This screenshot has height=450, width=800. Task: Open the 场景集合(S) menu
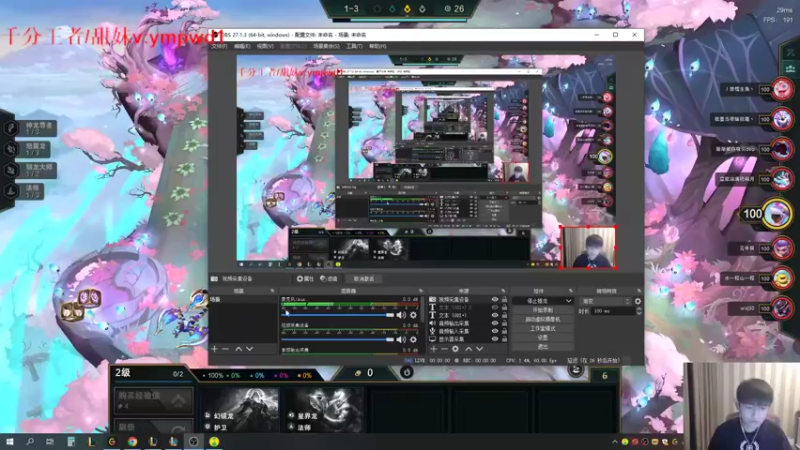pyautogui.click(x=326, y=46)
